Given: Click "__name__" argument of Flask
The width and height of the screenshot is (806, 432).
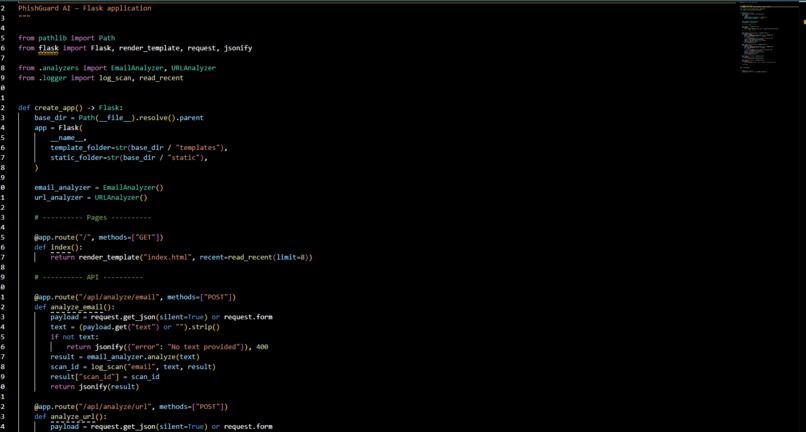Looking at the screenshot, I should coord(66,138).
